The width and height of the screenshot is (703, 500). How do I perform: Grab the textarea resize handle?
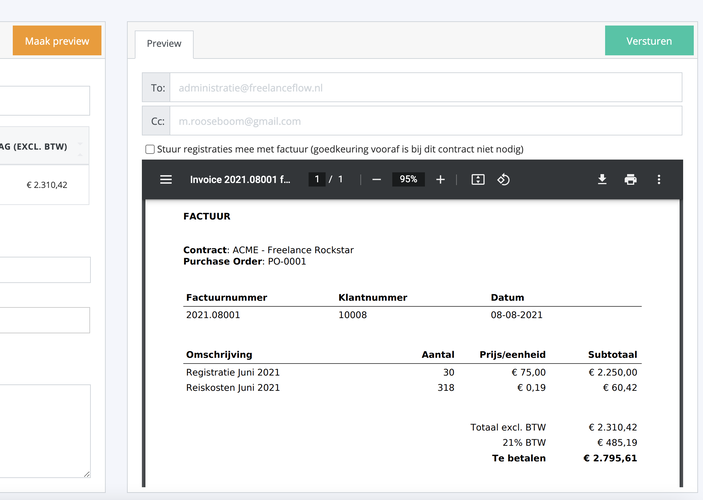click(x=87, y=474)
